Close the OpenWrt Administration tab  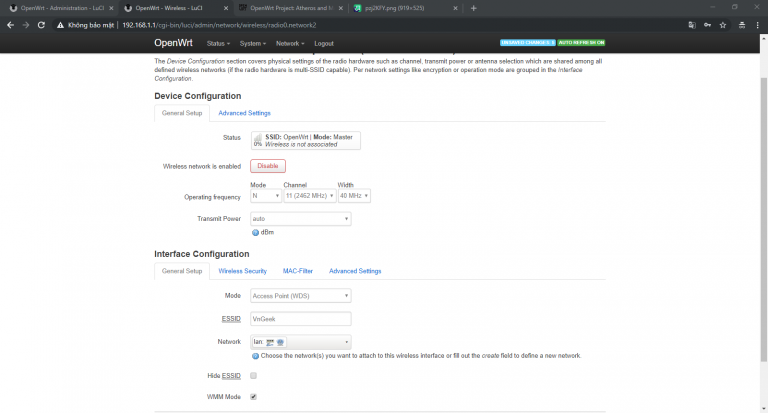coord(111,8)
